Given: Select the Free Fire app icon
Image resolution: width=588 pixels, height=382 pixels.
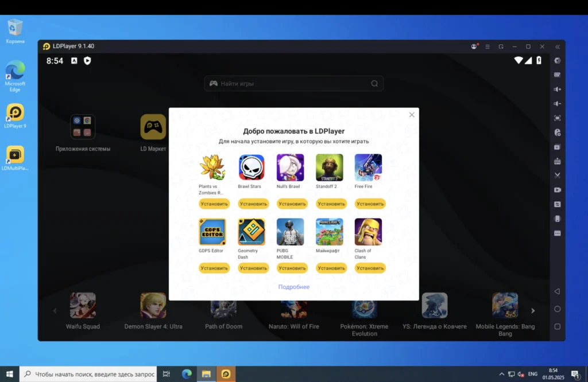Looking at the screenshot, I should (369, 167).
